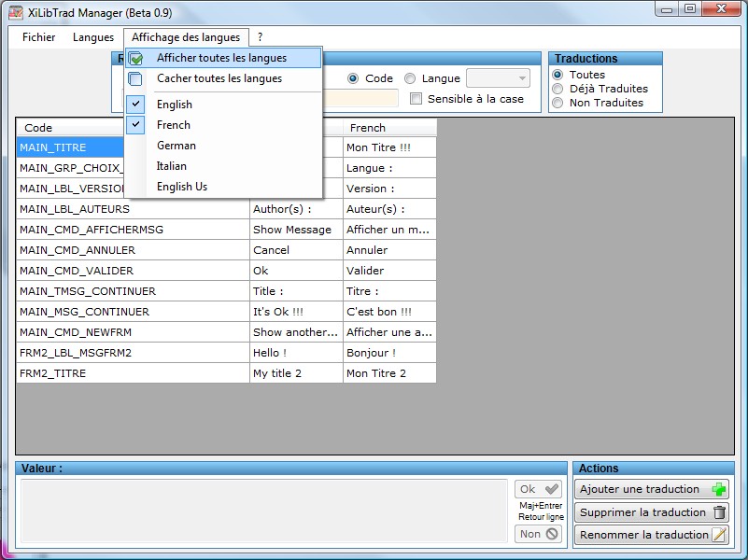Click the green plus icon for adding a translation
This screenshot has height=560, width=748.
pos(718,489)
